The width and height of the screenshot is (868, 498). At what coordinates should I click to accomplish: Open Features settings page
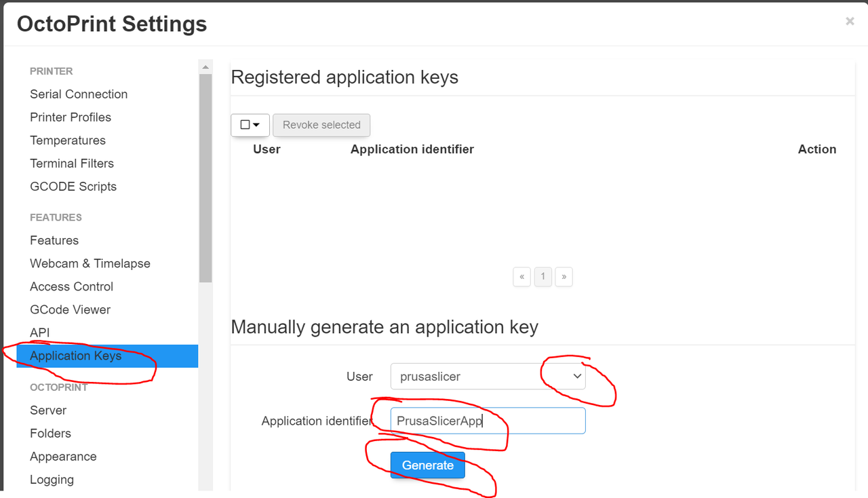coord(54,240)
